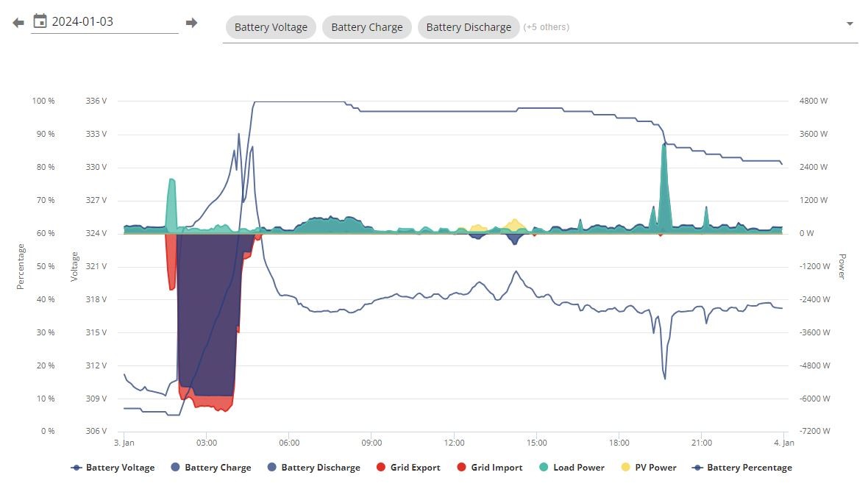Toggle Grid Export series in legend
The height and width of the screenshot is (489, 868).
(408, 468)
